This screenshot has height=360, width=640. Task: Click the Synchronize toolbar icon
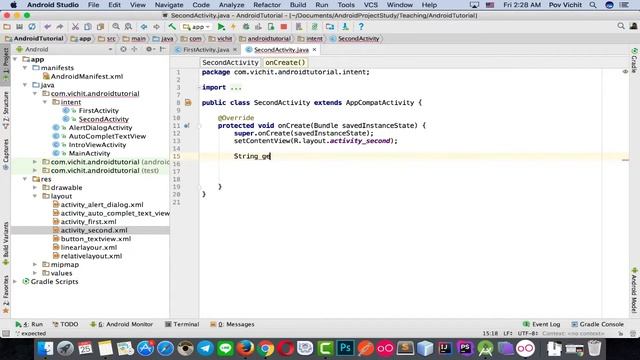[32, 27]
